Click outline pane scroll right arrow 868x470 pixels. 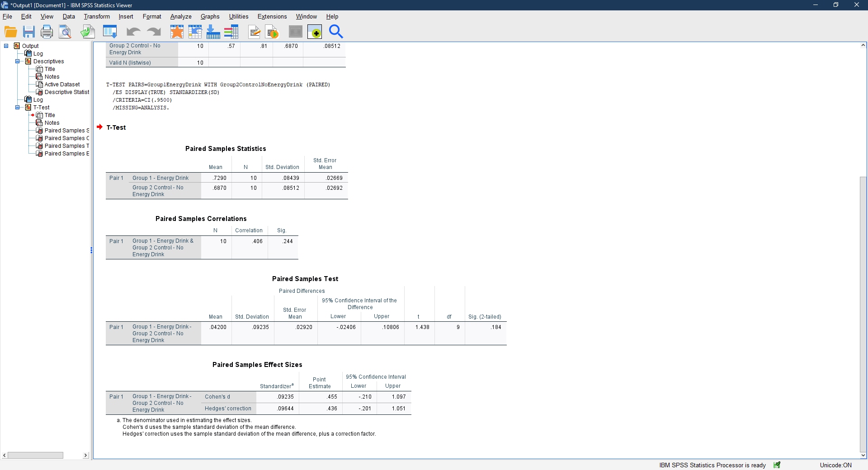click(x=85, y=455)
